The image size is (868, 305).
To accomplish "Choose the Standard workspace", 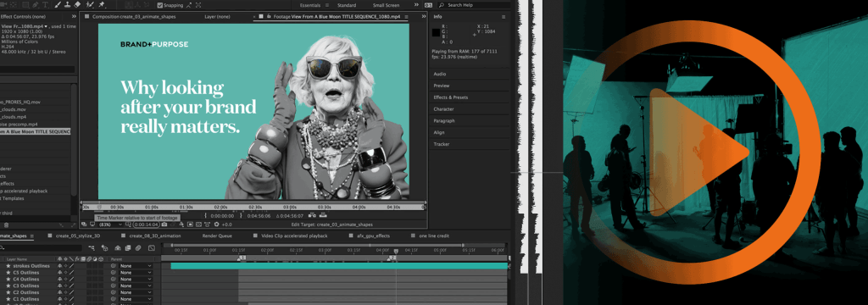I will pos(347,5).
